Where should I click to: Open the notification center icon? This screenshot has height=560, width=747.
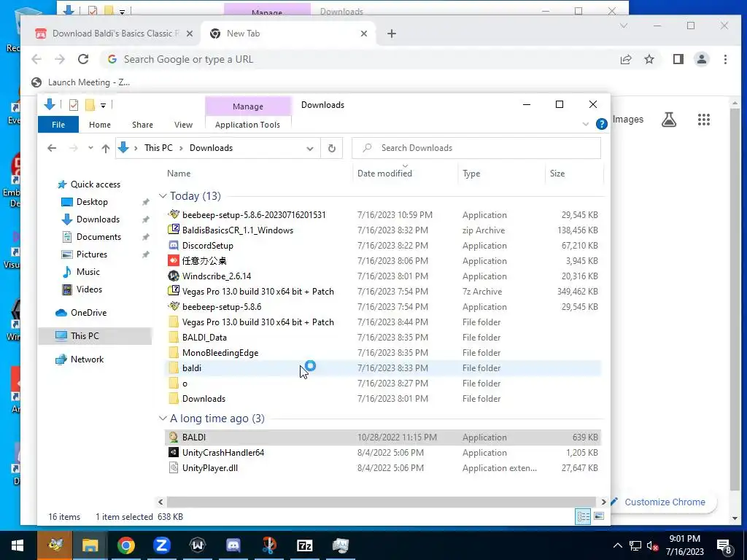tap(724, 545)
